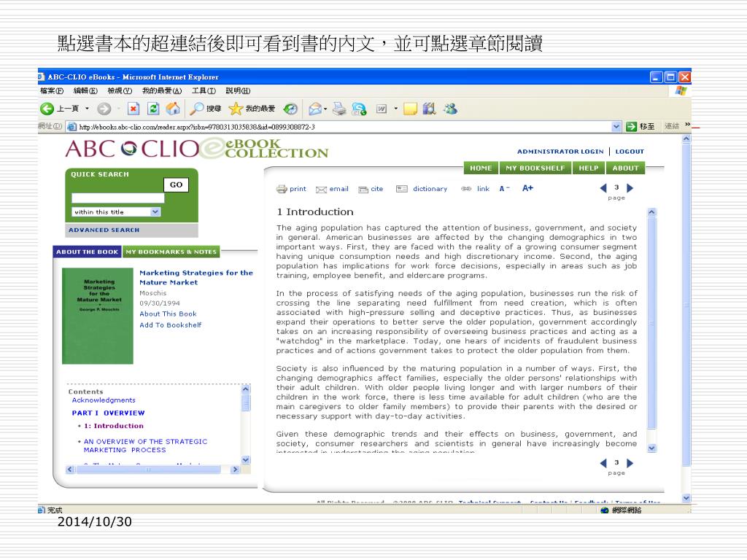
Task: Click the Research books toolbar icon
Action: [x=429, y=109]
